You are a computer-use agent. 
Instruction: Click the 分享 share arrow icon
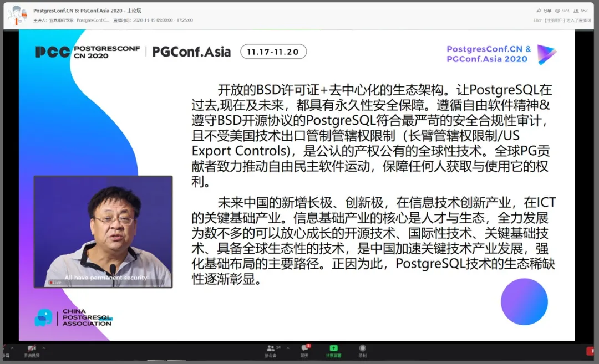(x=539, y=11)
